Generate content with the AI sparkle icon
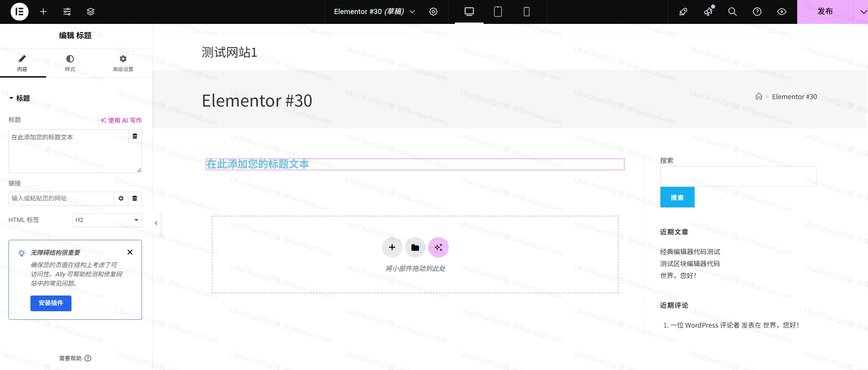Image resolution: width=868 pixels, height=370 pixels. (438, 247)
